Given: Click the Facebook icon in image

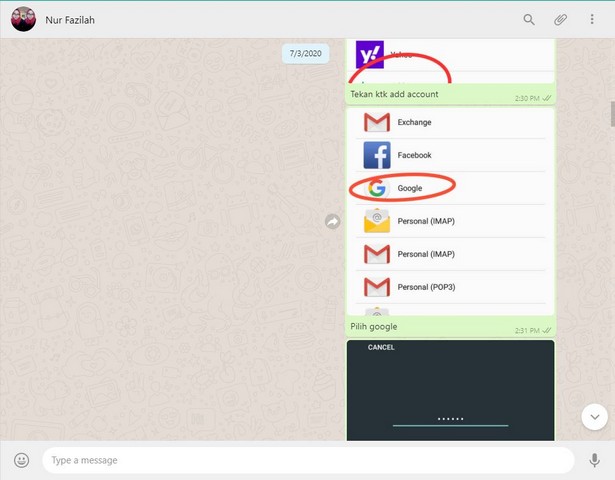Looking at the screenshot, I should [x=376, y=155].
